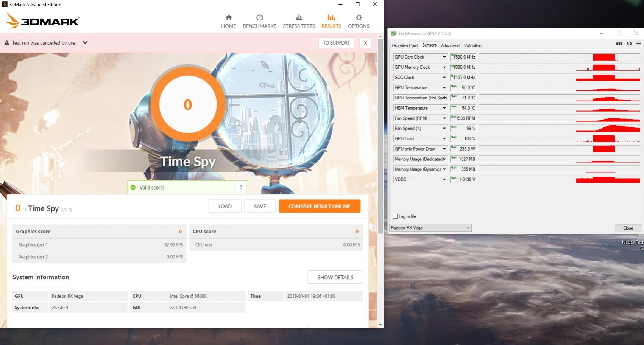Click the VDDC sensor graph
The width and height of the screenshot is (644, 345).
[559, 180]
